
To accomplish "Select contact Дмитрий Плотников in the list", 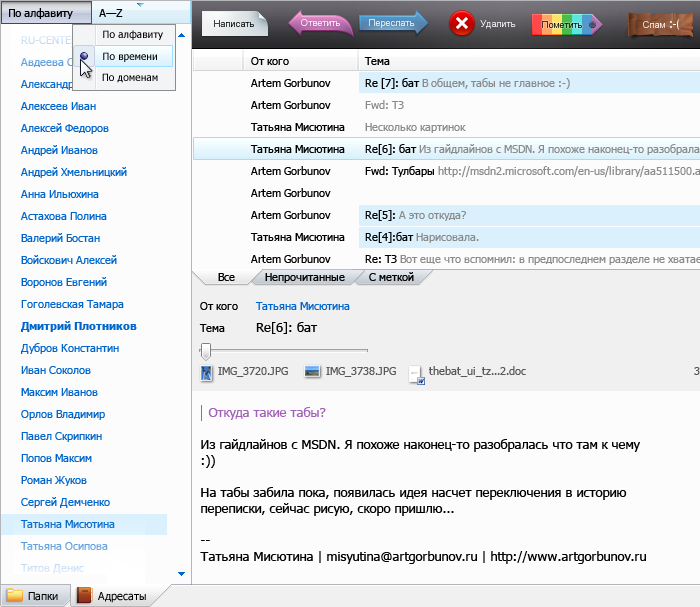I will click(79, 326).
